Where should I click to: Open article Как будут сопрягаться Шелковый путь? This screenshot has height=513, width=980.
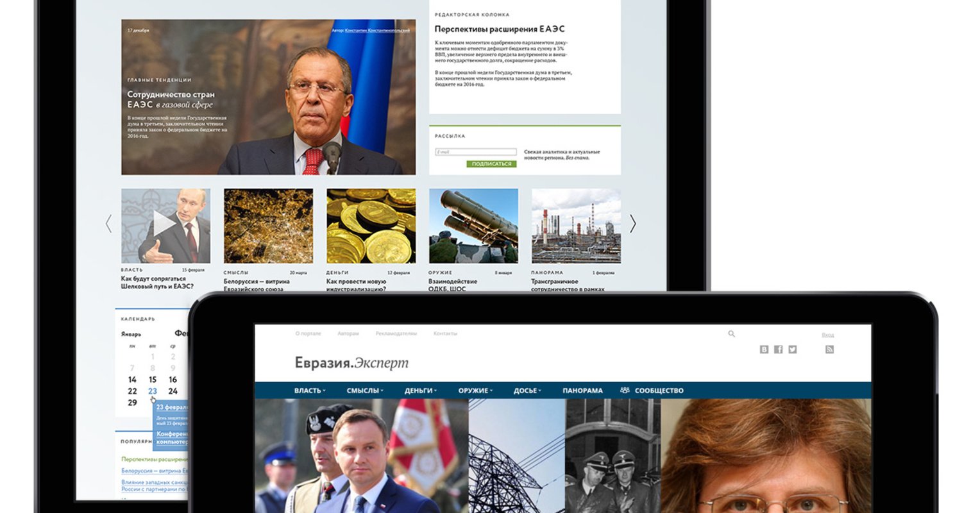tap(157, 283)
